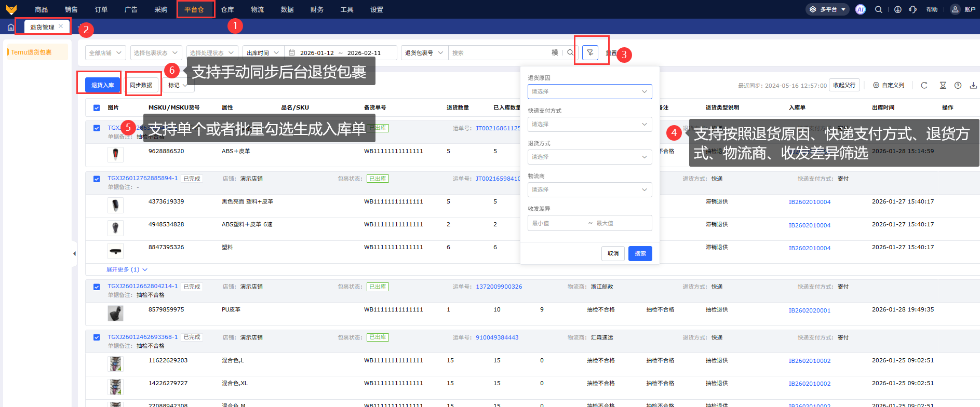Export the table with the download icon
The image size is (980, 407).
(x=973, y=85)
